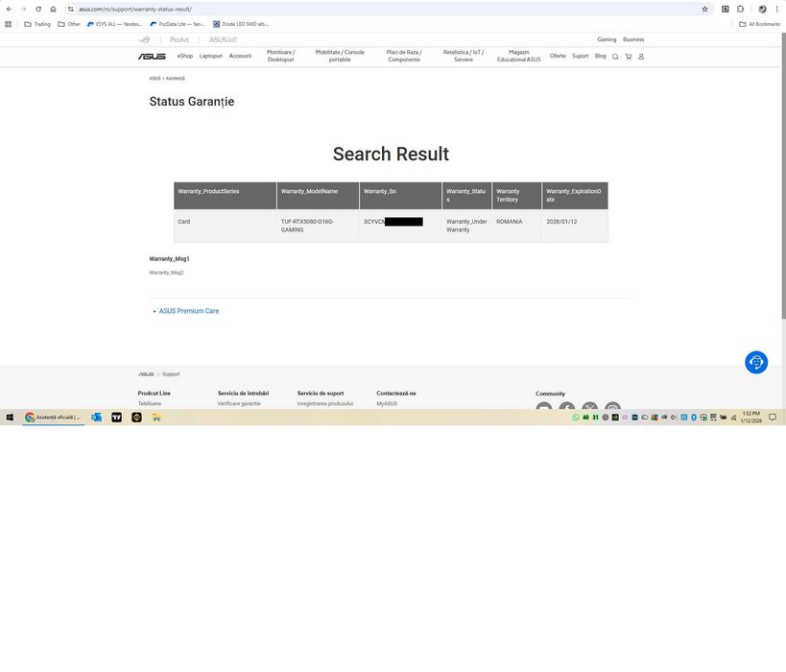Open the Telefoane footer link
The image size is (786, 672).
[150, 404]
